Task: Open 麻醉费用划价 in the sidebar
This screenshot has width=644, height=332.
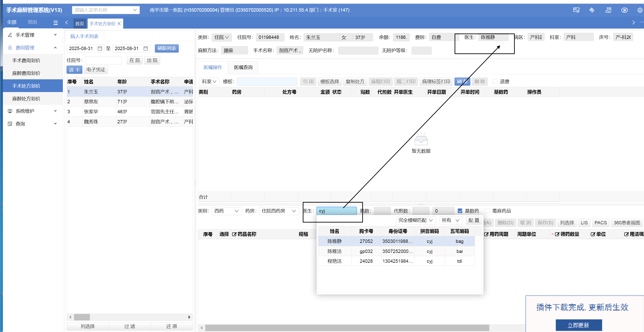Action: tap(26, 73)
